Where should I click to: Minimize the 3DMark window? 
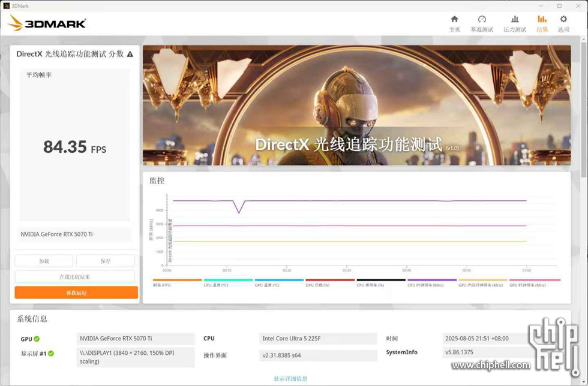pos(541,5)
